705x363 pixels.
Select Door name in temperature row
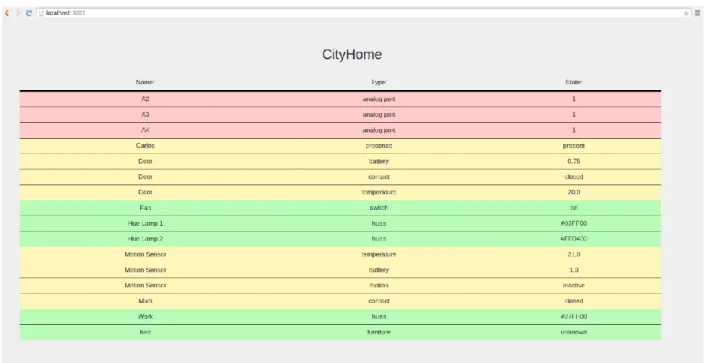pyautogui.click(x=145, y=192)
